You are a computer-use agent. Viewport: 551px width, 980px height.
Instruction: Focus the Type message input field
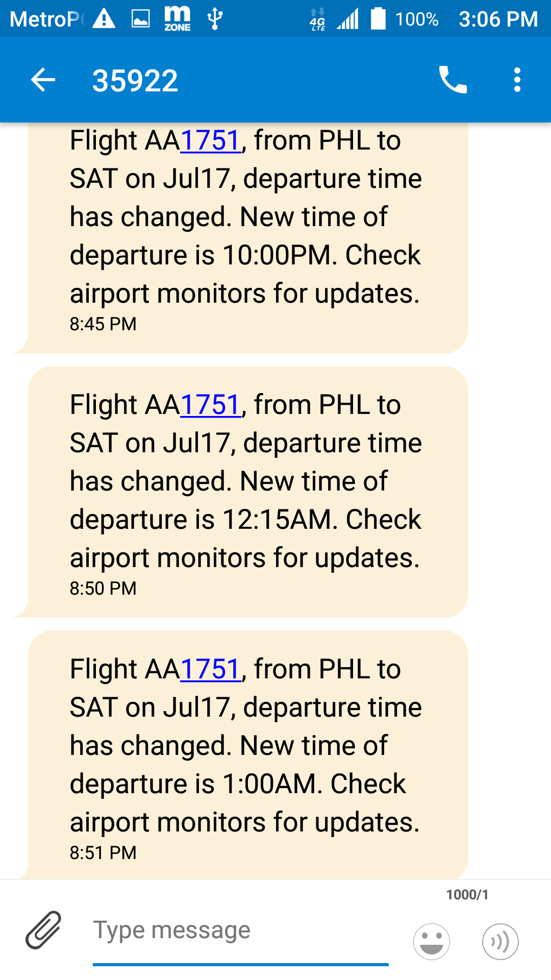(240, 930)
